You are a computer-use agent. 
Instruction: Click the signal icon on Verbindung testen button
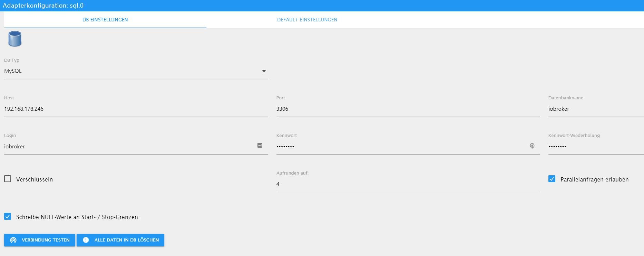click(13, 240)
